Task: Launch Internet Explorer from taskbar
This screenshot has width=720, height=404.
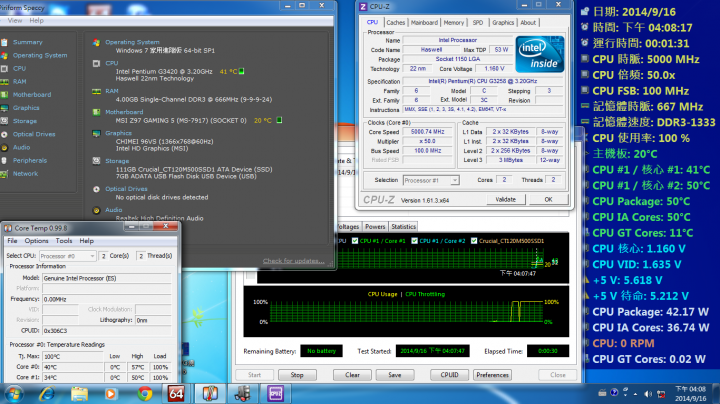Action: [46, 394]
